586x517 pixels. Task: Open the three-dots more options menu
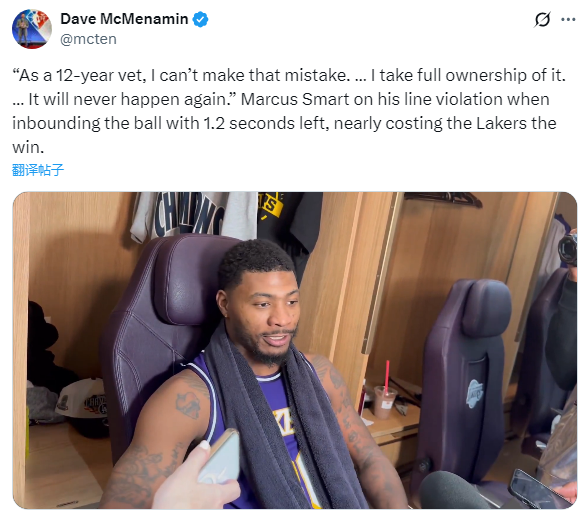568,19
